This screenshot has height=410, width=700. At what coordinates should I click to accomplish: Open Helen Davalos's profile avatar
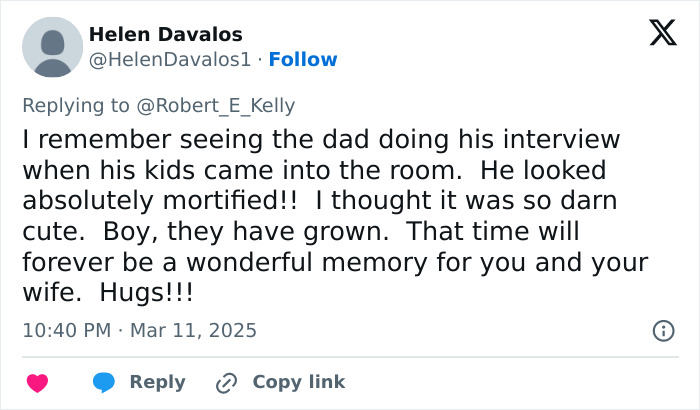[51, 47]
